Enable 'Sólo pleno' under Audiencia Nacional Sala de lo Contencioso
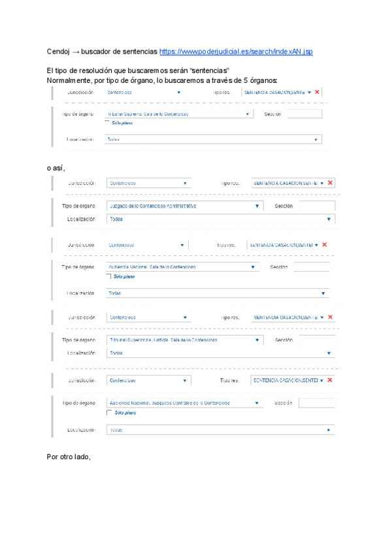 tap(109, 277)
